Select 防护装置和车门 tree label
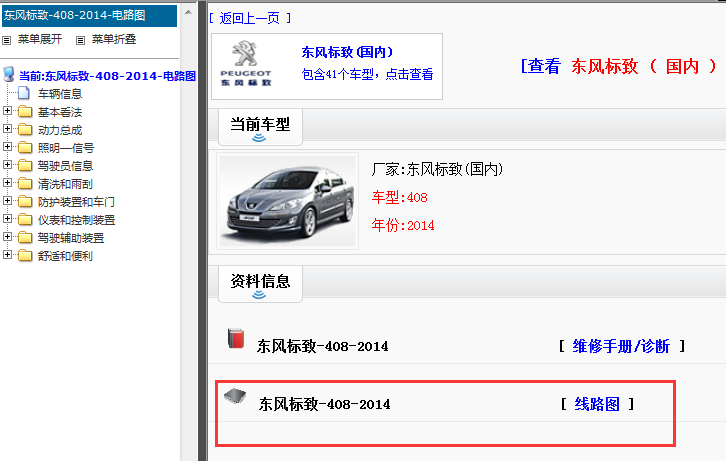Viewport: 726px width, 461px height. point(76,202)
